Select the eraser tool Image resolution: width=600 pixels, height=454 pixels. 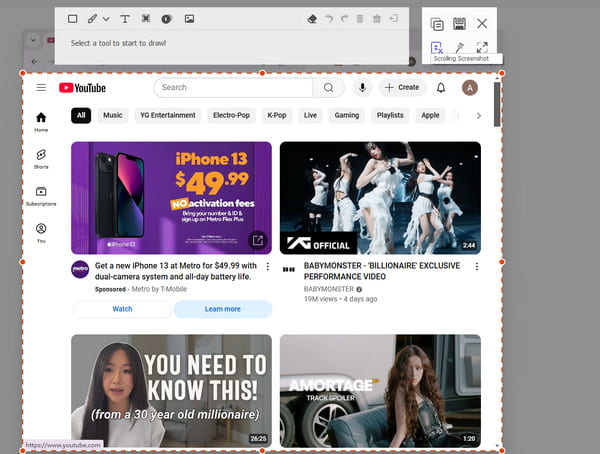click(312, 19)
